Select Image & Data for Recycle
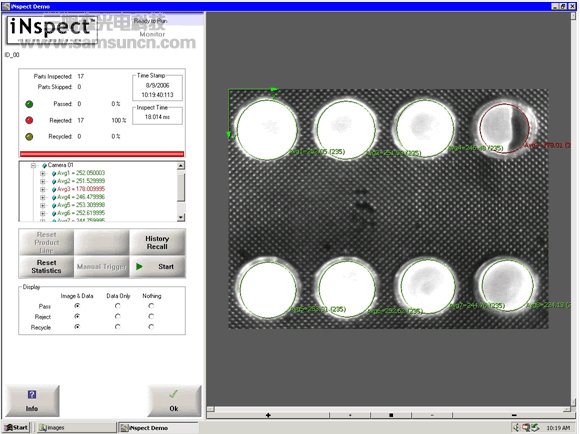580x434 pixels. pos(77,327)
